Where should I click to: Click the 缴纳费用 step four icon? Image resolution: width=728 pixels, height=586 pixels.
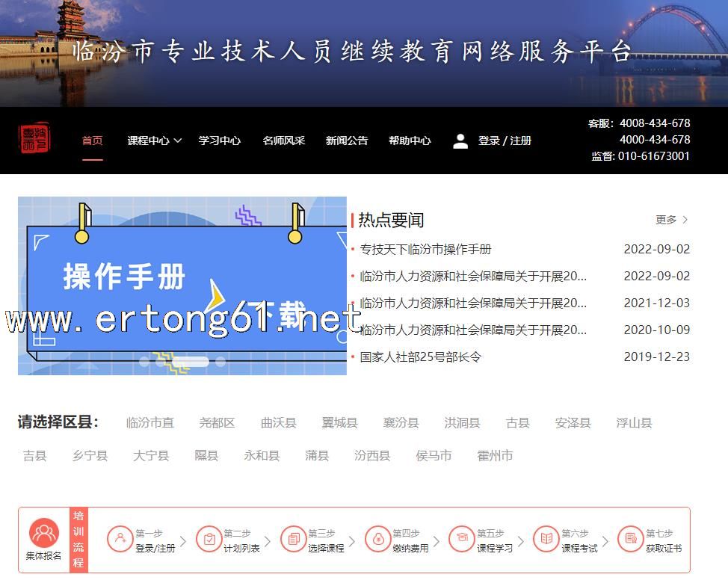pos(377,539)
